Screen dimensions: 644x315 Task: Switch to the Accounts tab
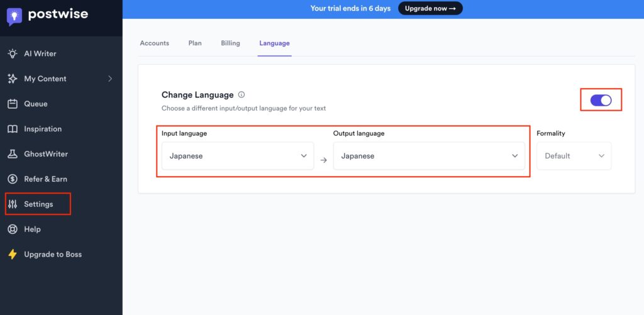pyautogui.click(x=154, y=43)
